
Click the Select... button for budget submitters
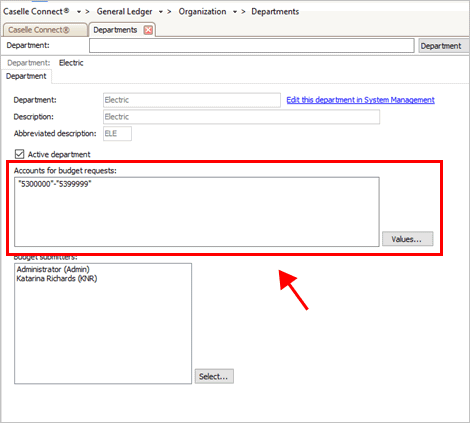(x=214, y=376)
